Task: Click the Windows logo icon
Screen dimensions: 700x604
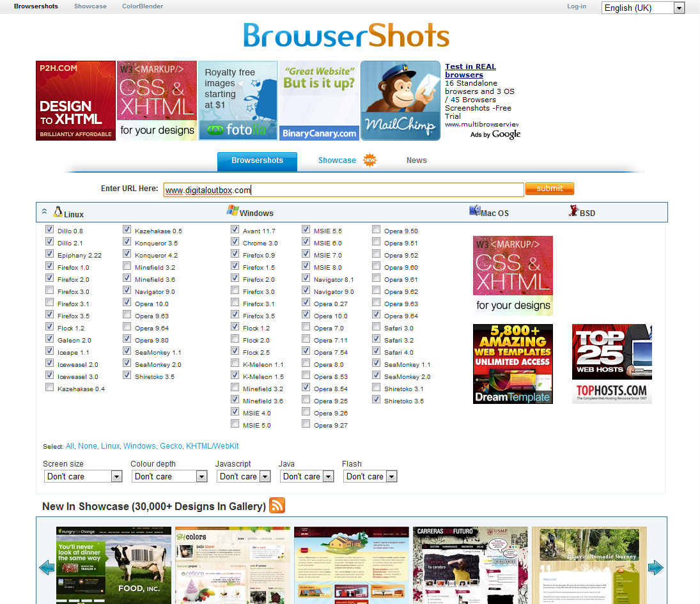Action: click(232, 211)
